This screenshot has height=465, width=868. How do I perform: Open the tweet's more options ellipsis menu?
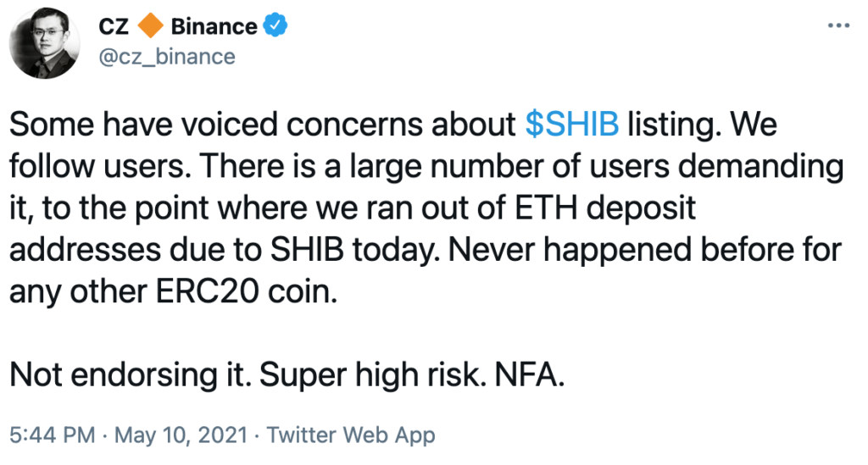click(838, 25)
